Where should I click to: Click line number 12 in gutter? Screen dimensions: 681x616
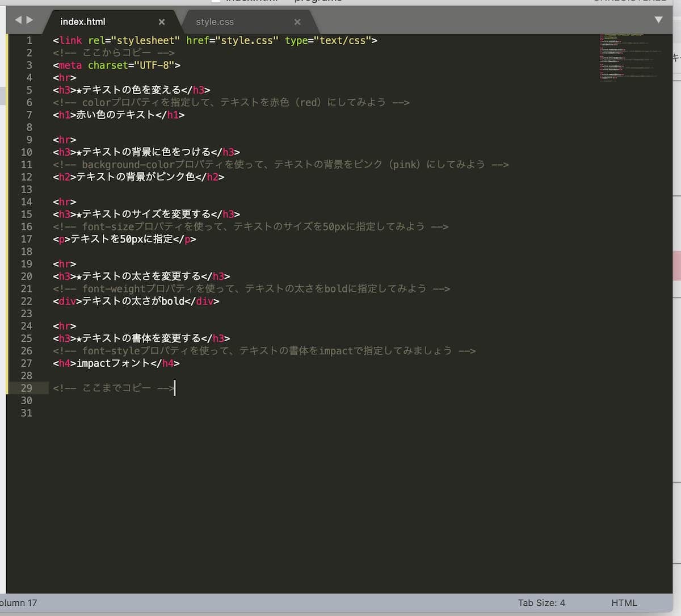pyautogui.click(x=27, y=177)
